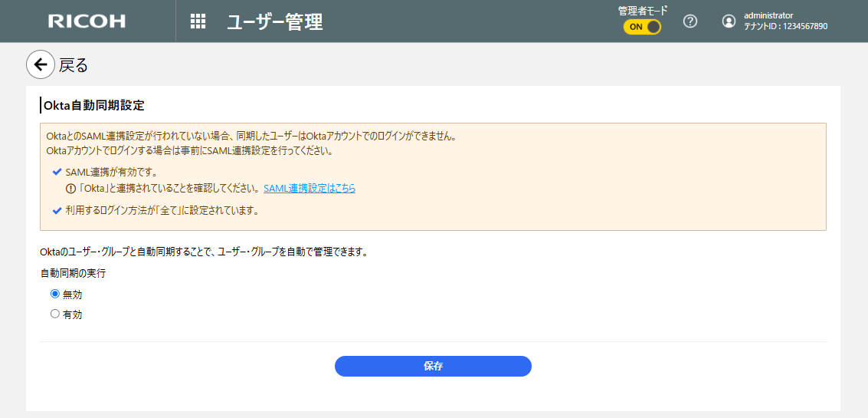The image size is (868, 418).
Task: Click the 利用するログイン方法が「全て」 status text
Action: point(162,211)
